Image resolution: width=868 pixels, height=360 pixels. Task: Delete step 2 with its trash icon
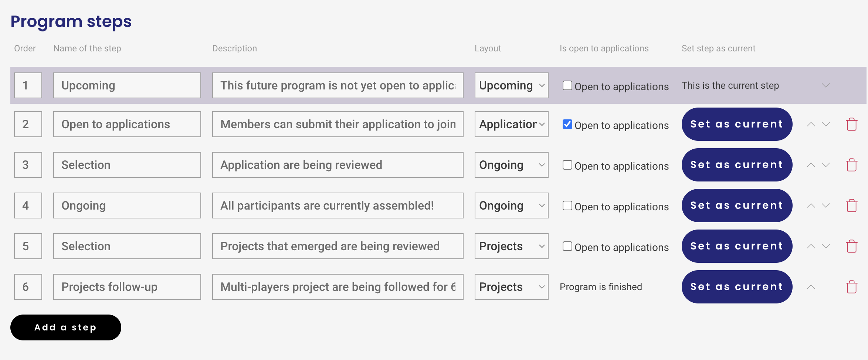852,124
